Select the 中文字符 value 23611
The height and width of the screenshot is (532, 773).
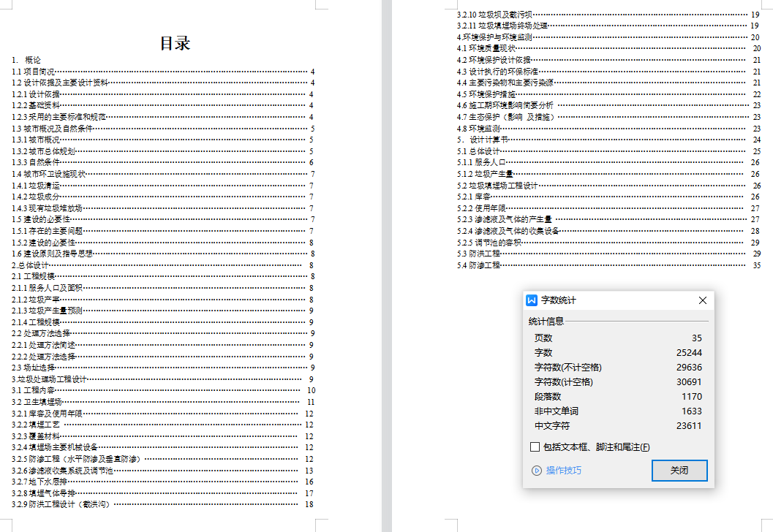[689, 425]
